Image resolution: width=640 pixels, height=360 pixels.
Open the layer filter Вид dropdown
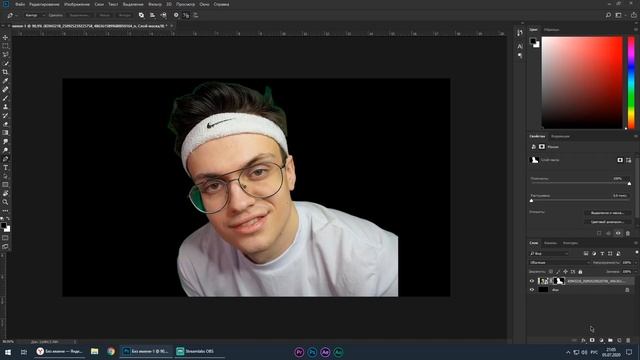(x=549, y=253)
